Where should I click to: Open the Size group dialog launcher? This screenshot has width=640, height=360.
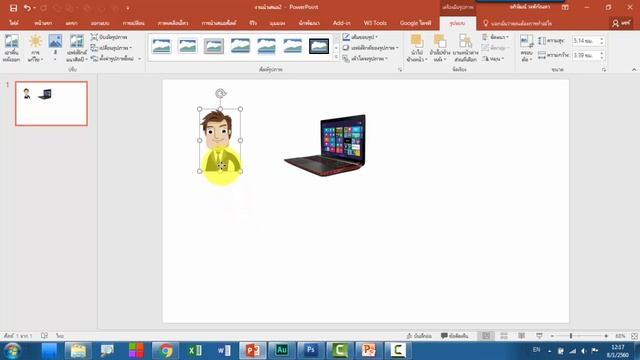coord(604,70)
